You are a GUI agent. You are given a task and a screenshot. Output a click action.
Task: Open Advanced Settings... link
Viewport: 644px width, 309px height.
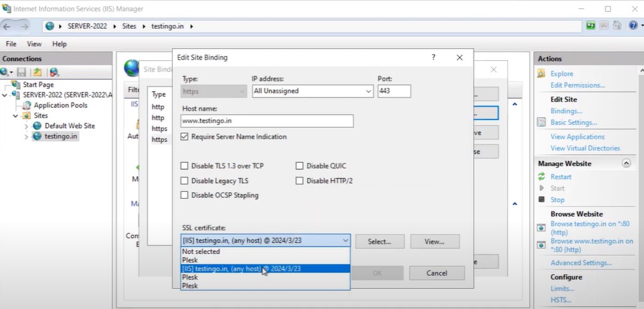(x=581, y=263)
